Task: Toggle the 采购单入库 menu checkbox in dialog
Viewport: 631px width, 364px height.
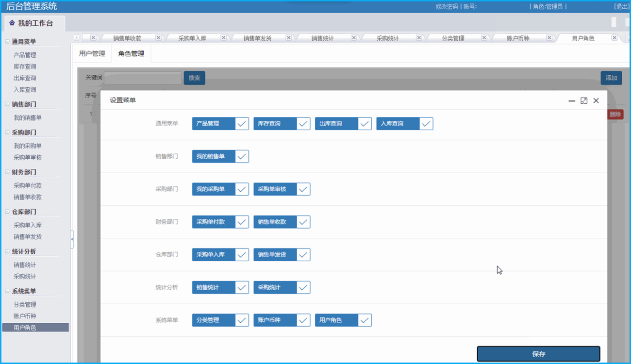Action: pos(242,255)
